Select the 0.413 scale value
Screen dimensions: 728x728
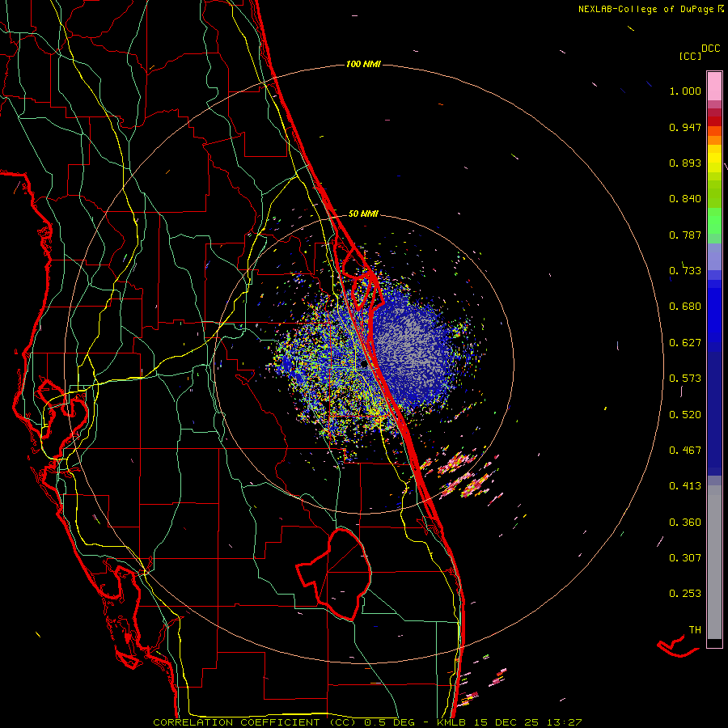[x=685, y=486]
